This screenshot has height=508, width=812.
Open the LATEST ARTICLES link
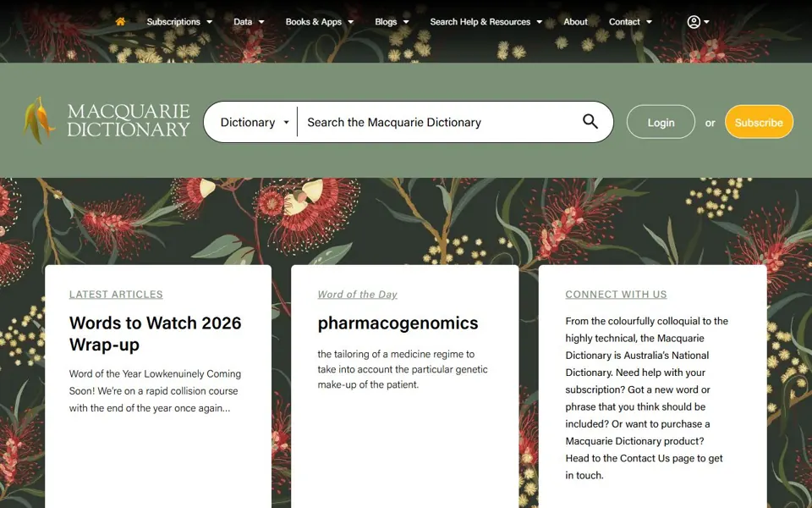pos(116,295)
